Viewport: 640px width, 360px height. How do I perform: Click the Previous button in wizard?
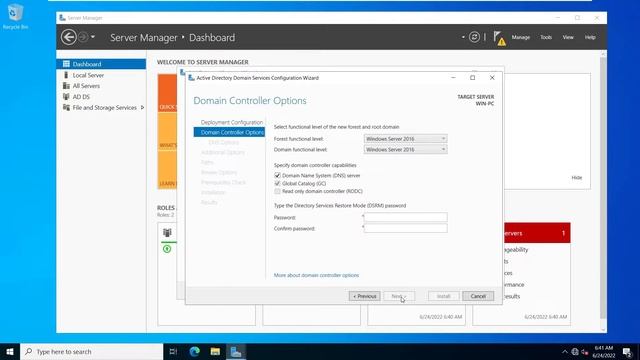click(x=364, y=296)
